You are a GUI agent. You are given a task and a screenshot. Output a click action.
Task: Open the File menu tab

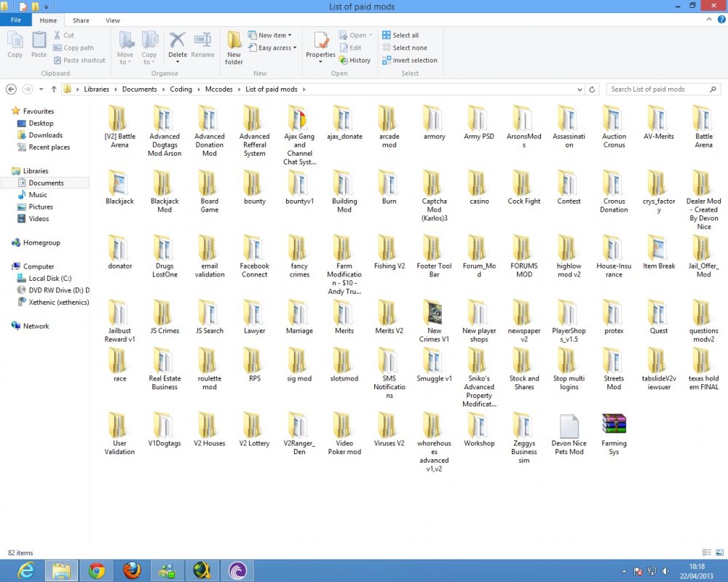click(x=15, y=20)
